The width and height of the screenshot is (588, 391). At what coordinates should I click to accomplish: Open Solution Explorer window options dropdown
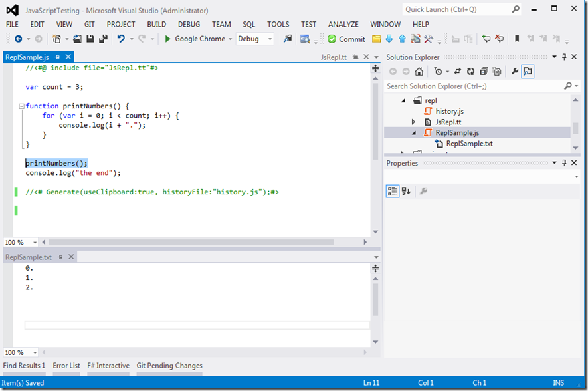point(554,57)
